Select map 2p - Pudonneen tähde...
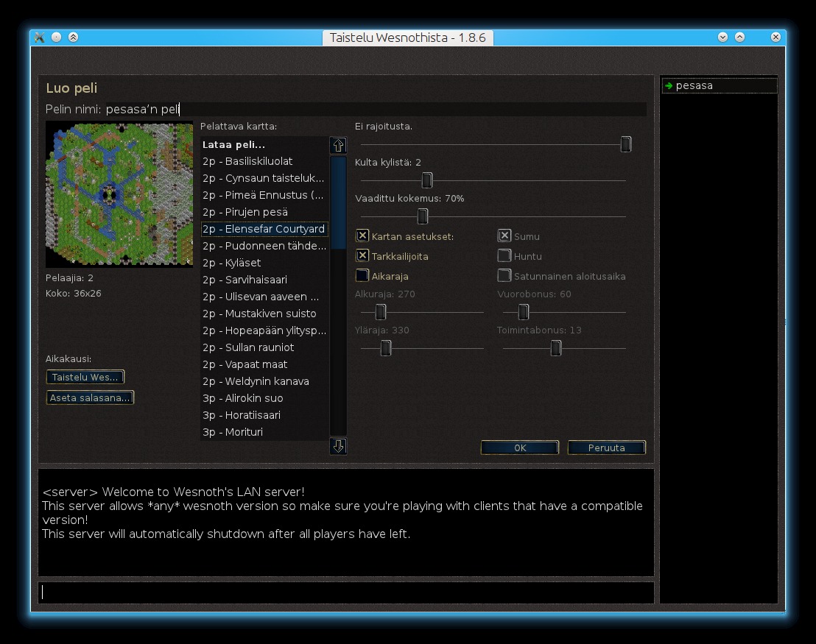 [264, 246]
